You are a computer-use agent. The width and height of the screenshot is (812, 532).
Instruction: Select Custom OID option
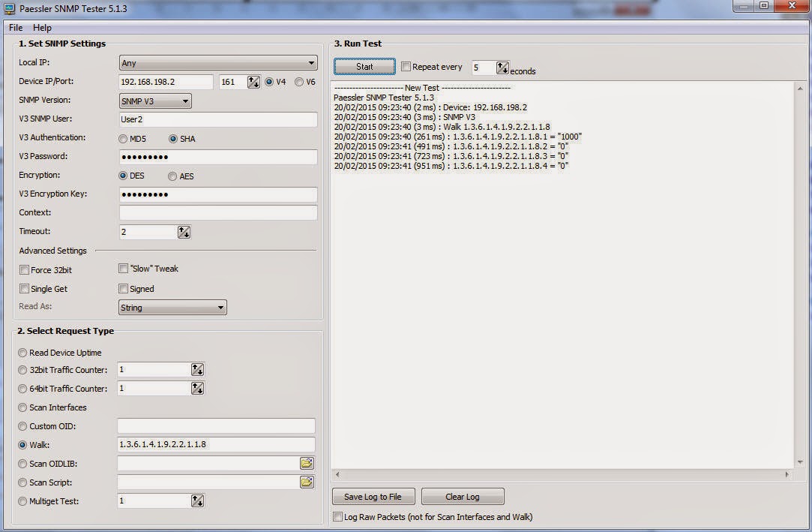22,426
